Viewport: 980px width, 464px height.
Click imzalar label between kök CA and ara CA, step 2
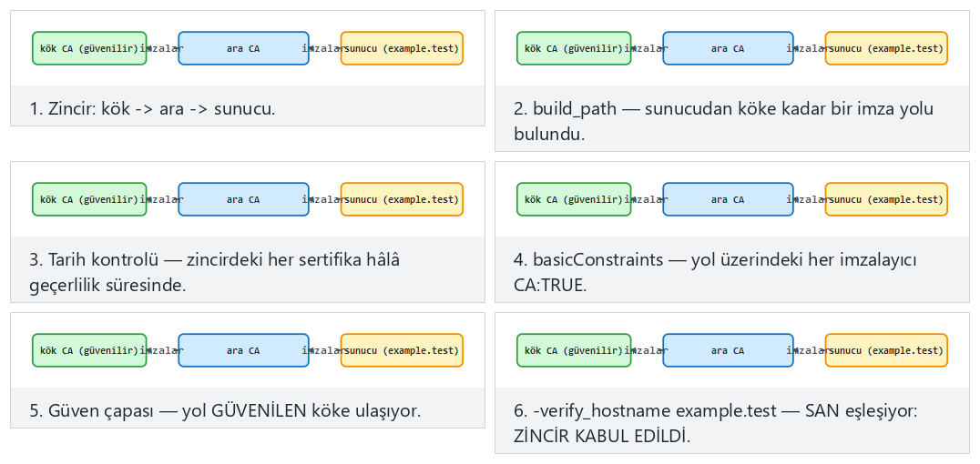pyautogui.click(x=647, y=48)
